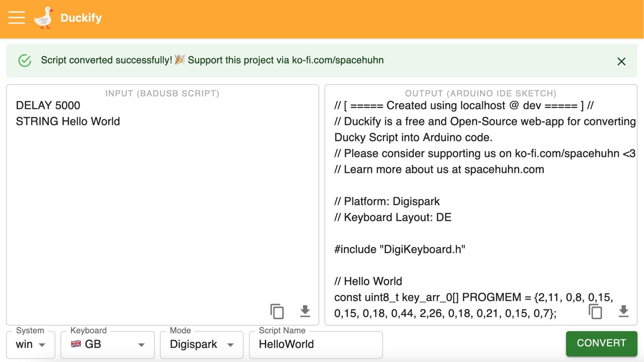Download the input BadUSB script
Viewport: 644px width, 362px height.
(305, 311)
